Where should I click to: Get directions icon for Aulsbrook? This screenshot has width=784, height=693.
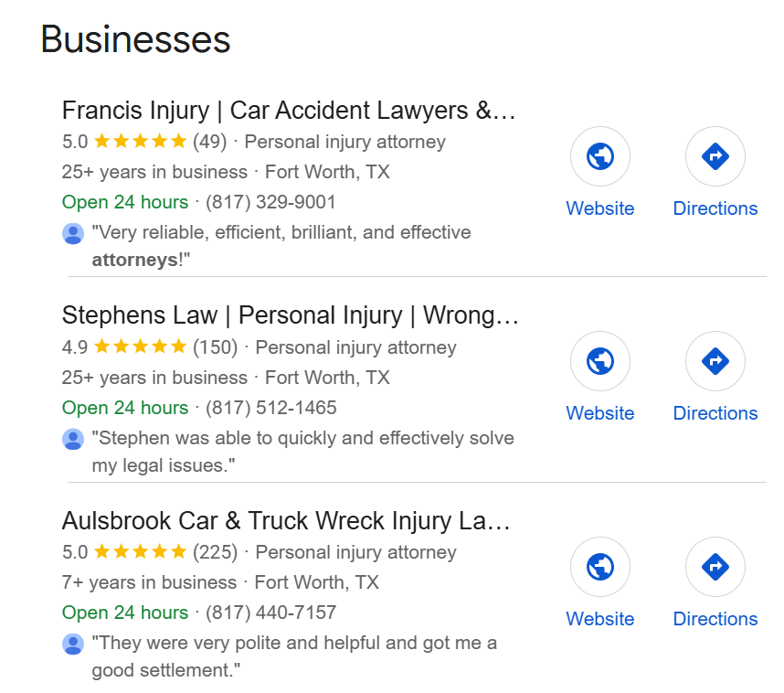click(x=715, y=567)
